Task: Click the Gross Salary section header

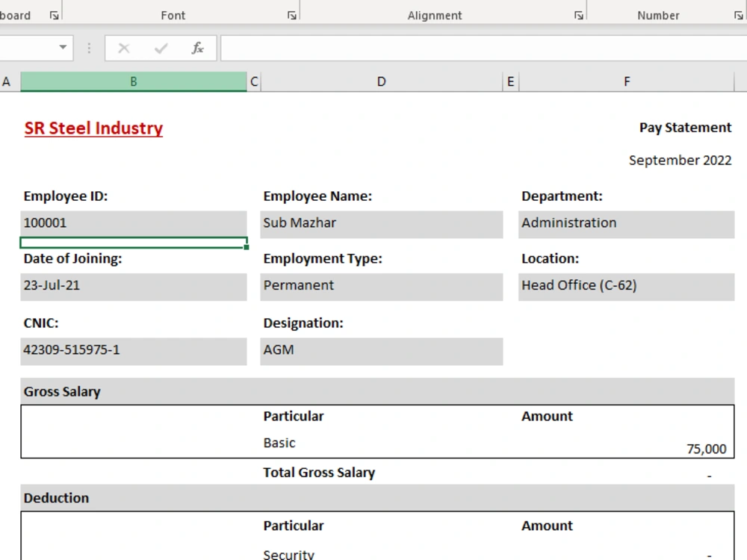Action: point(377,391)
